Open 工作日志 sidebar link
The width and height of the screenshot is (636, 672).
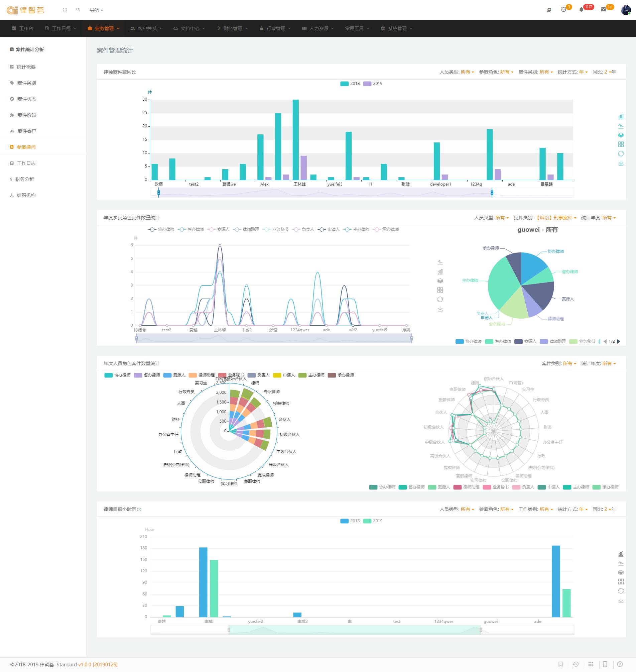pyautogui.click(x=26, y=163)
